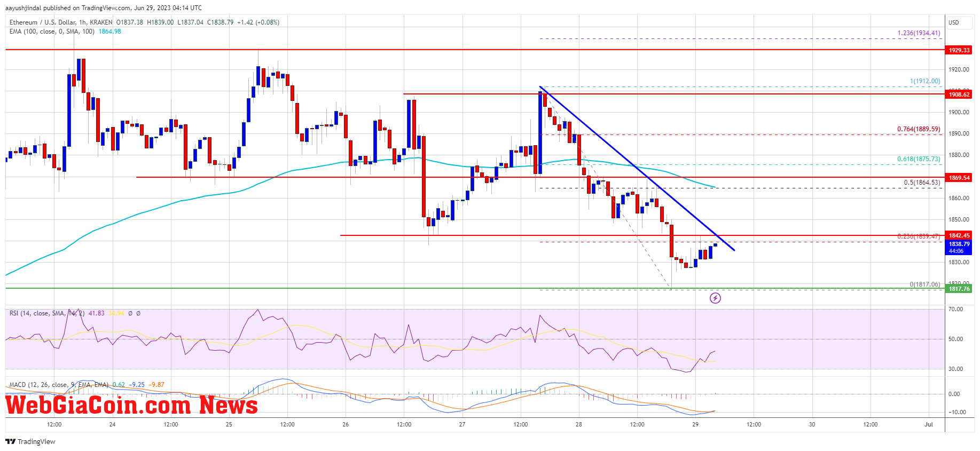Click the −10.00 MACD axis value
The width and height of the screenshot is (980, 451).
957,412
